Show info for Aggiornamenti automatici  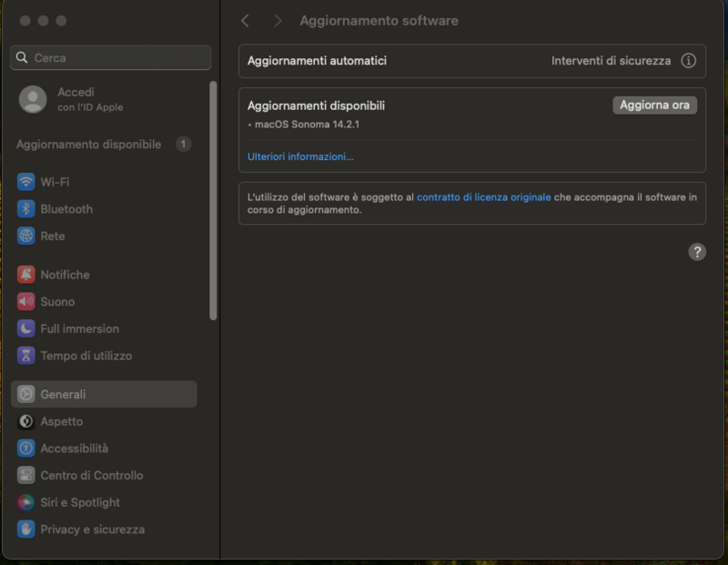pyautogui.click(x=688, y=61)
